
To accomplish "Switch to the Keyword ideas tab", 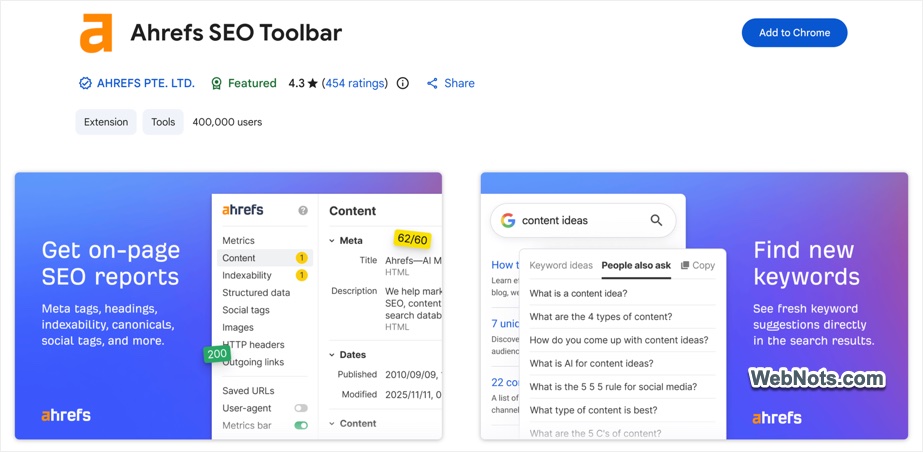I will pos(561,265).
